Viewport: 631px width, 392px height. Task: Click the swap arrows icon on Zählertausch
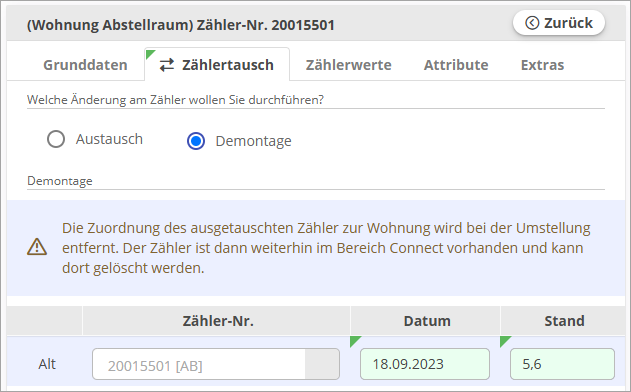[167, 65]
